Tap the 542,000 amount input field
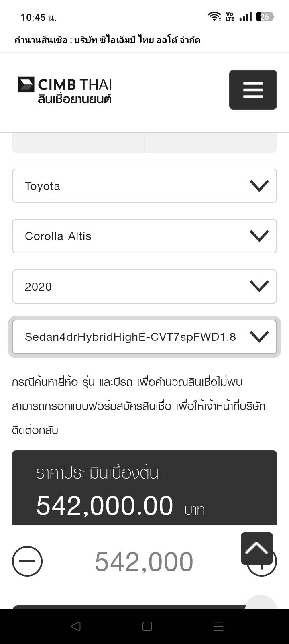 [144, 561]
